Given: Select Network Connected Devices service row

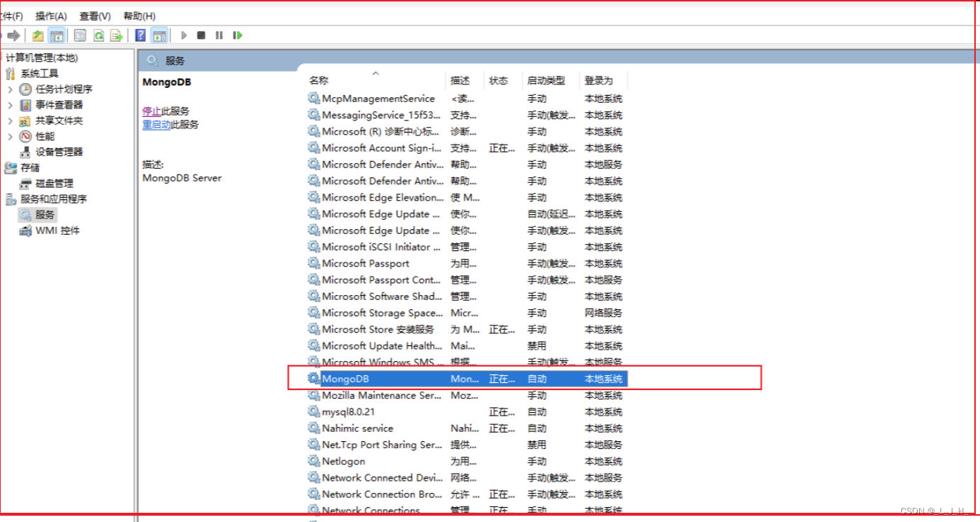Looking at the screenshot, I should (x=467, y=478).
